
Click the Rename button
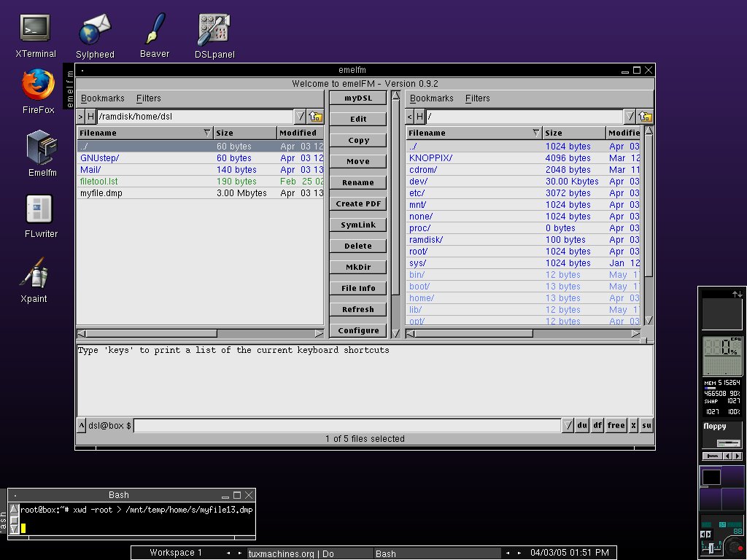(358, 182)
